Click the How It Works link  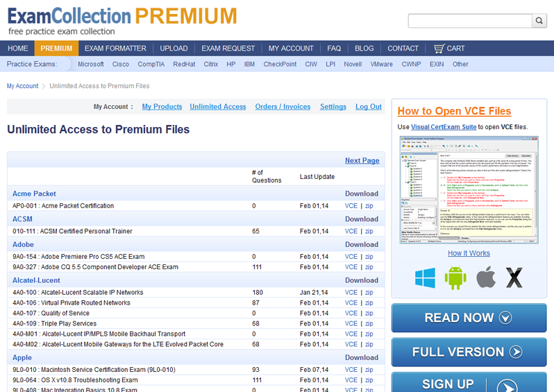pos(469,253)
